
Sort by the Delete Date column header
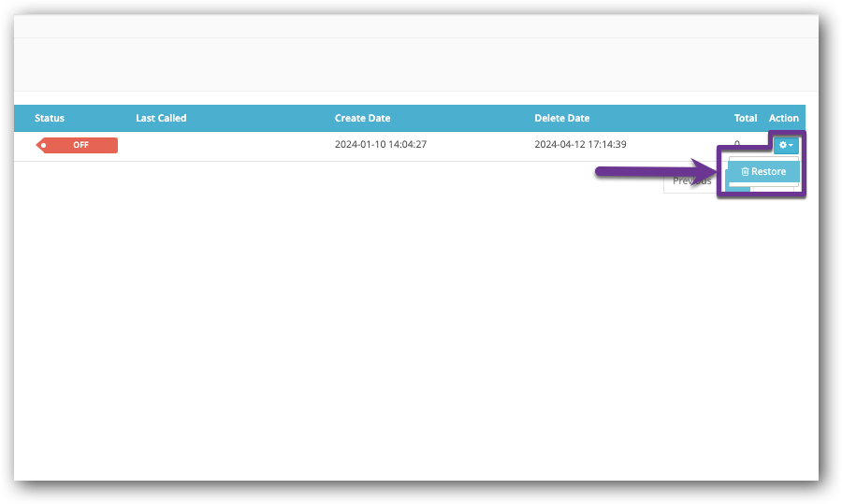click(x=561, y=118)
